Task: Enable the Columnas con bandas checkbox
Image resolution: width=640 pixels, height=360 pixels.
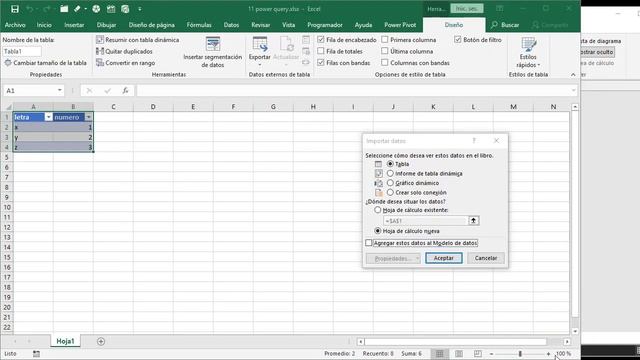Action: [x=384, y=62]
